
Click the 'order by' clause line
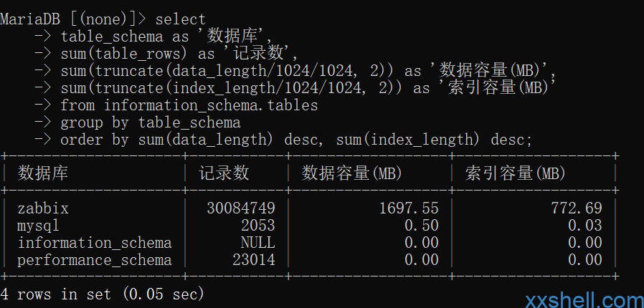coord(296,140)
